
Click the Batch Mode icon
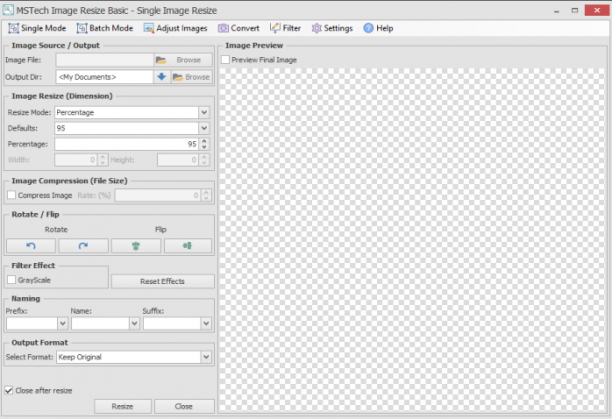[x=82, y=28]
